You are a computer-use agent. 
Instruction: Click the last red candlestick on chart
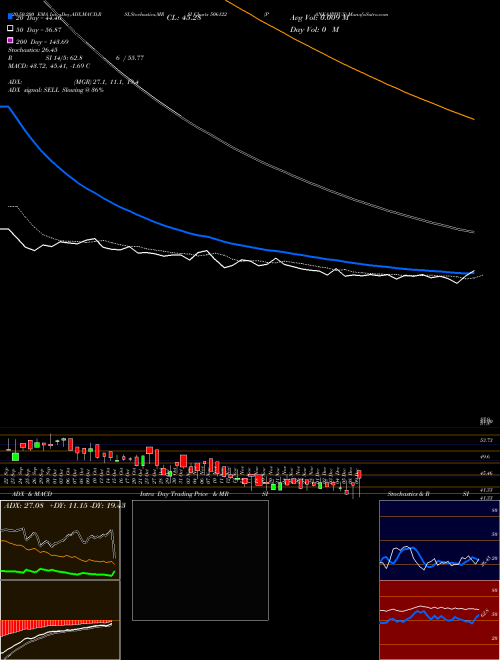359,474
